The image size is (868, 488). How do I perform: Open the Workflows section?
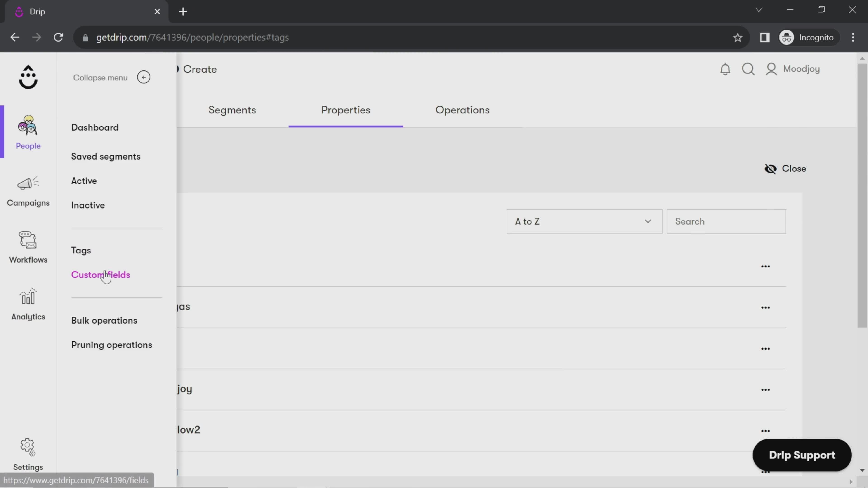(28, 248)
